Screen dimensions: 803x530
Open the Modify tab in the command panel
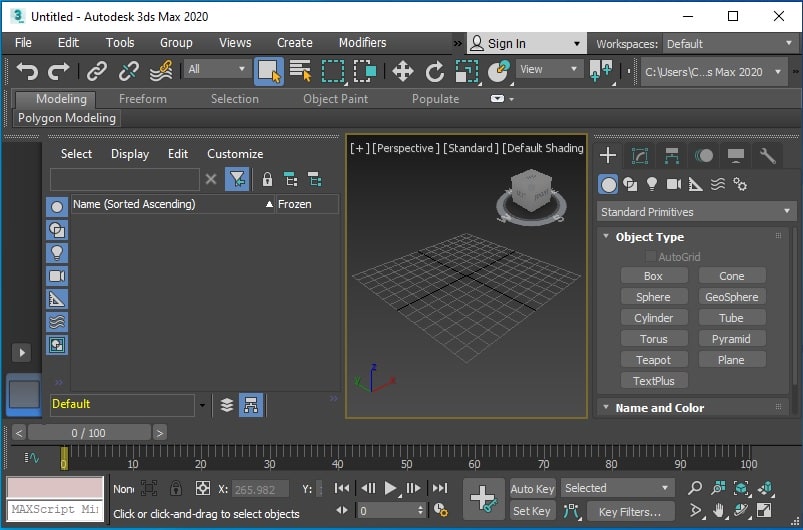pos(640,155)
